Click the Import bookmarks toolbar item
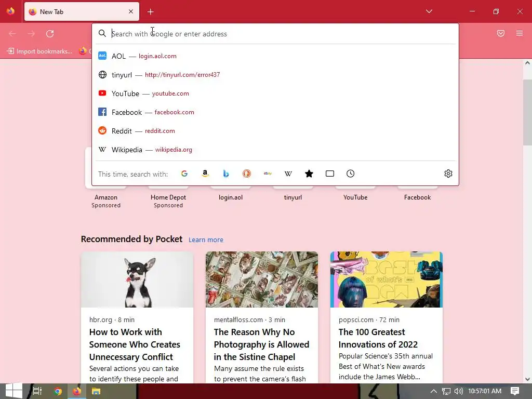The image size is (532, 399). pos(39,51)
